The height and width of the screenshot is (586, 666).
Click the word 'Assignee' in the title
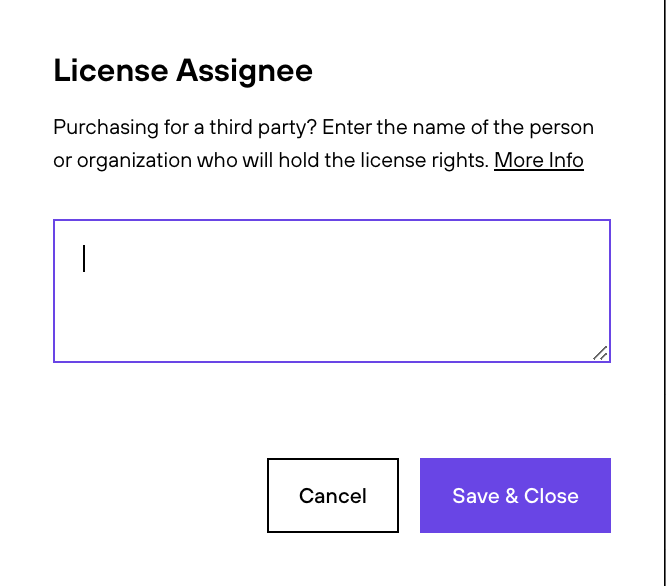tap(245, 70)
